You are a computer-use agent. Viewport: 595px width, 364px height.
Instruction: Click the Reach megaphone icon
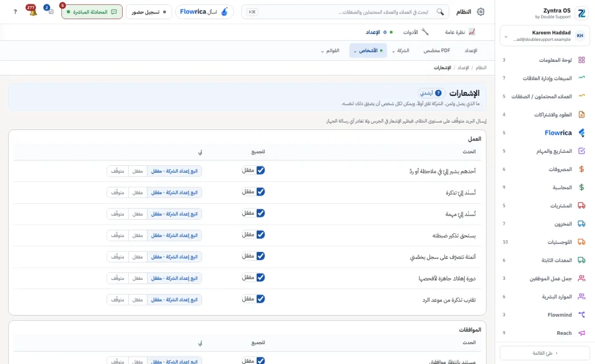point(581,333)
